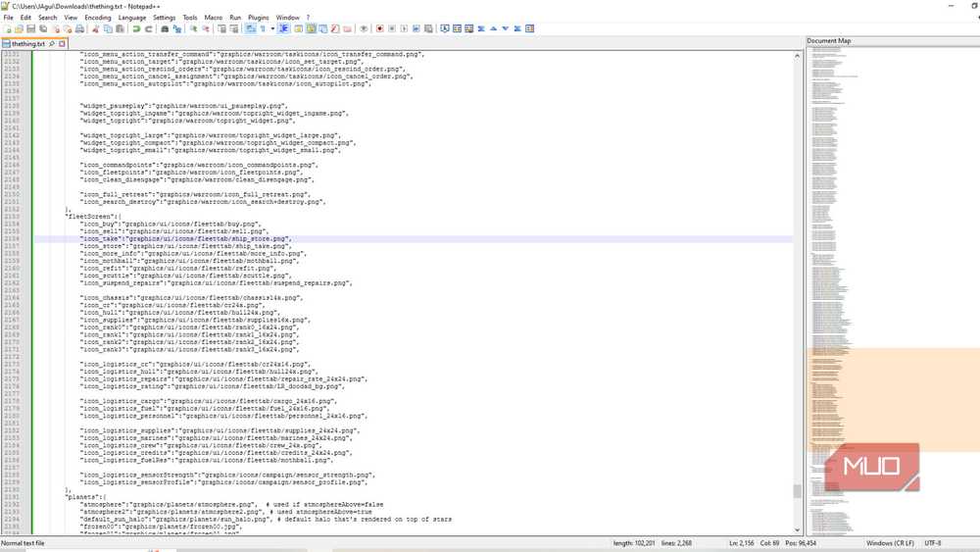This screenshot has width=980, height=552.
Task: Click the Save All toolbar icon
Action: pos(43,28)
